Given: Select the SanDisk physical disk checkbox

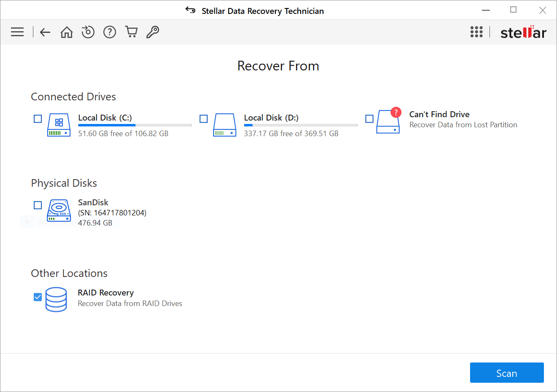Looking at the screenshot, I should pyautogui.click(x=38, y=205).
